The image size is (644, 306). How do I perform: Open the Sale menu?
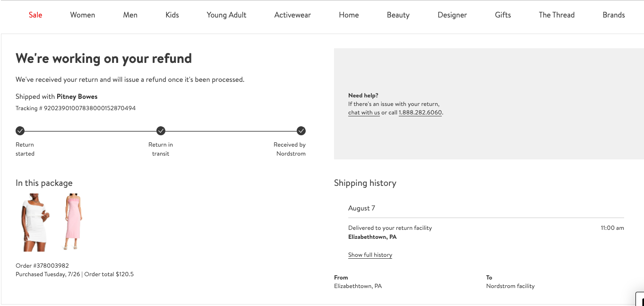(35, 15)
